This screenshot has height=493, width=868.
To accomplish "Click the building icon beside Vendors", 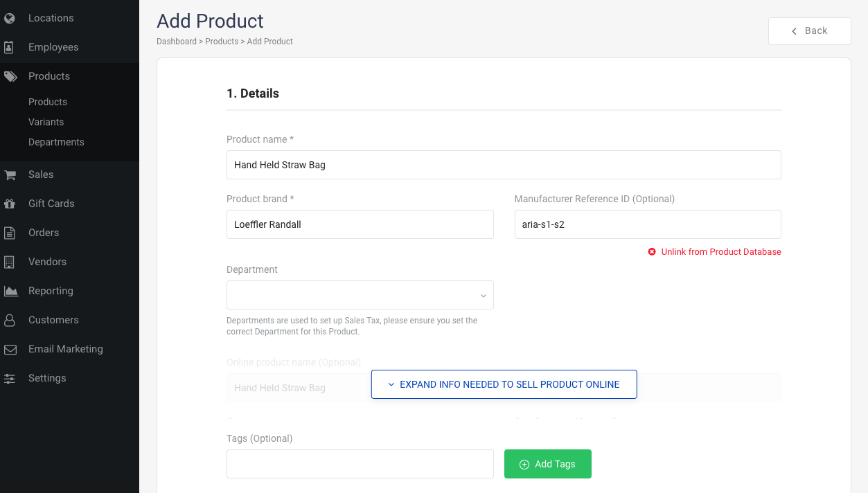I will click(10, 262).
